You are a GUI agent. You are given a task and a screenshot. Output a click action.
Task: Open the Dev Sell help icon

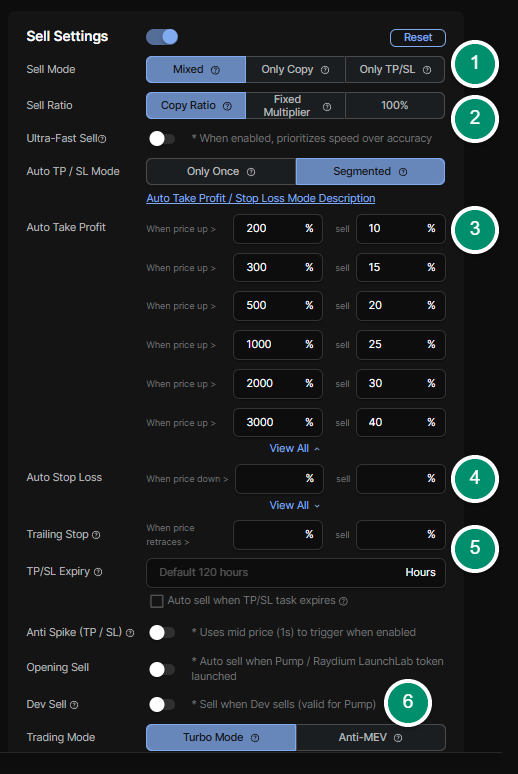click(74, 705)
